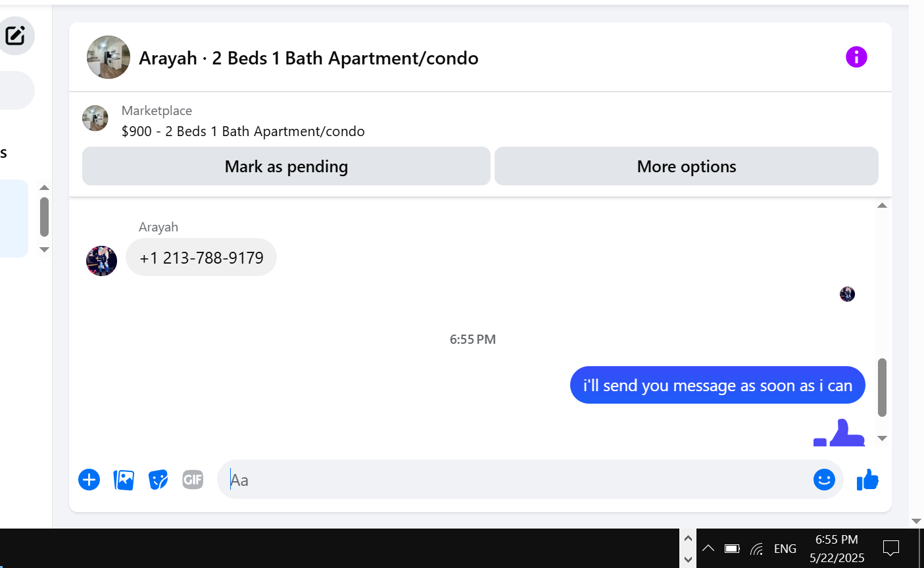This screenshot has height=568, width=924.
Task: Open the apartment listing thumbnail in header
Action: [109, 57]
